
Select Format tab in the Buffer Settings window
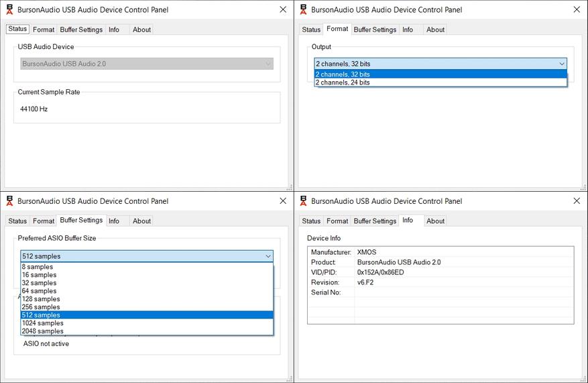click(44, 221)
